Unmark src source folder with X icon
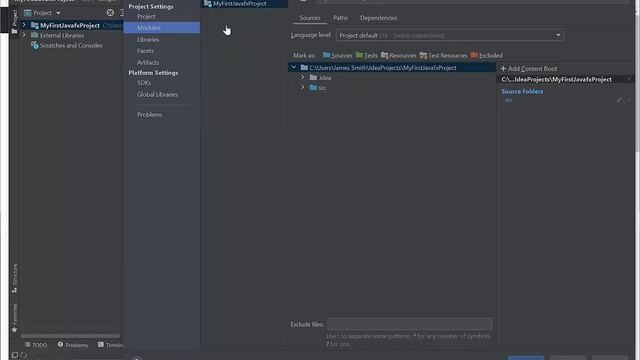Screen dimensions: 640x360 point(629,100)
